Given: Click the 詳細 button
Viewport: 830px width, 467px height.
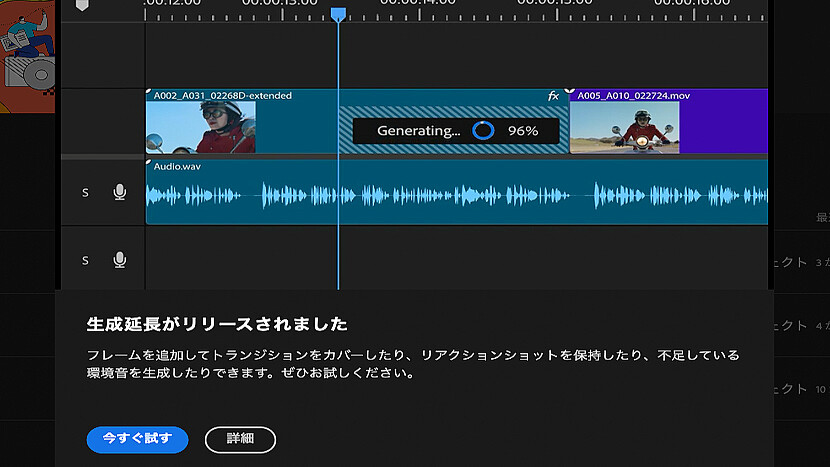Looking at the screenshot, I should [240, 439].
